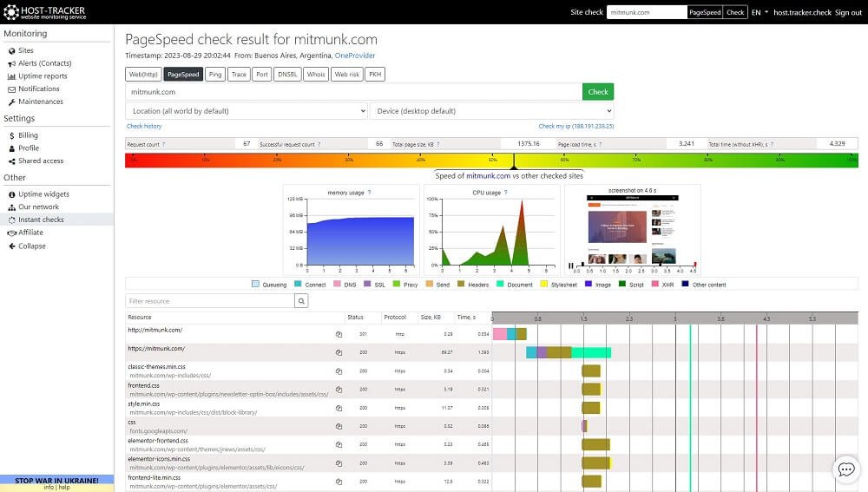Click the Size, KB column header

click(431, 317)
